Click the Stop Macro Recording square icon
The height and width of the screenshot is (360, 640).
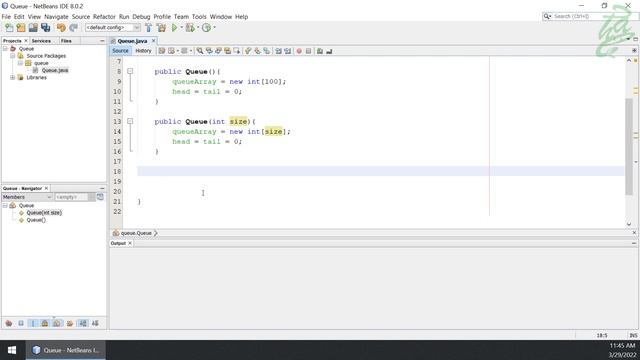(309, 51)
